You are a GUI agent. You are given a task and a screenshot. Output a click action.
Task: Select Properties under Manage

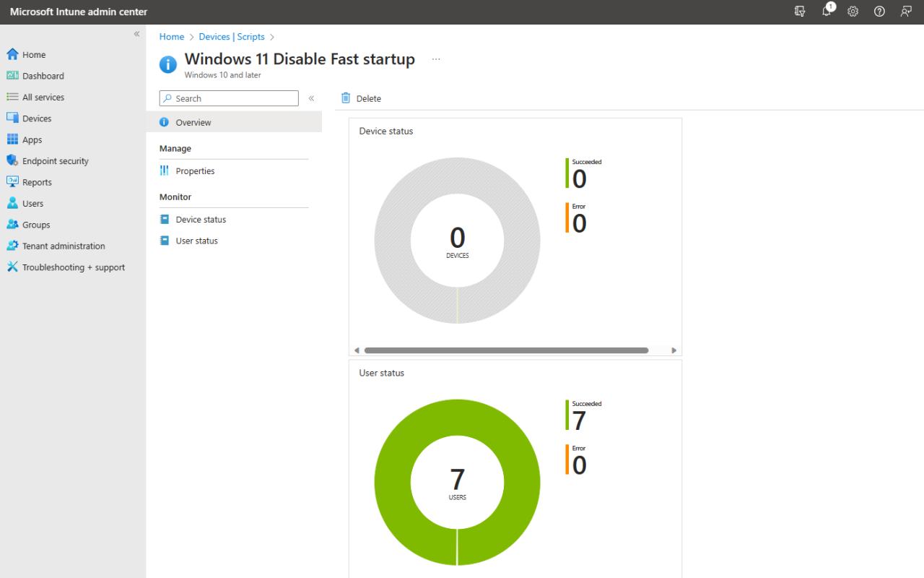(195, 171)
